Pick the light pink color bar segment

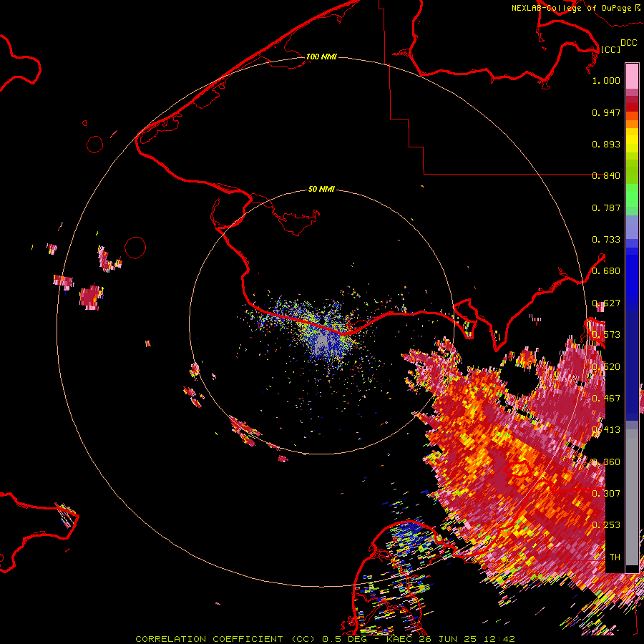[632, 76]
